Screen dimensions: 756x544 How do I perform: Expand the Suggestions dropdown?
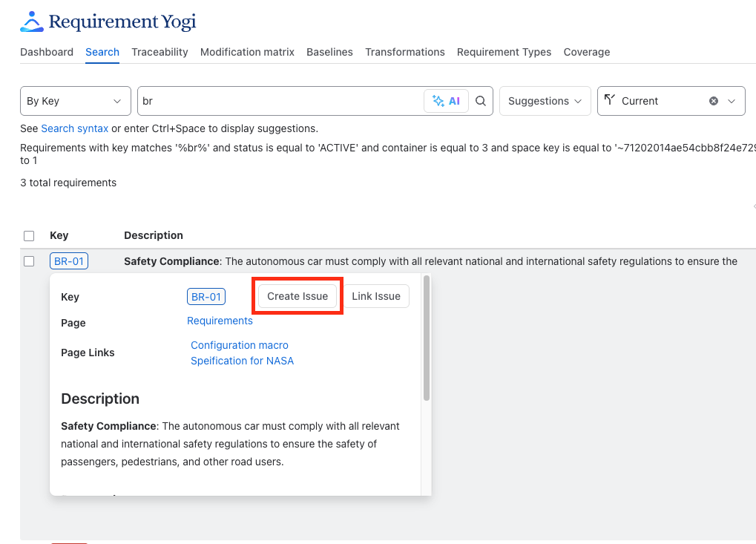click(545, 101)
